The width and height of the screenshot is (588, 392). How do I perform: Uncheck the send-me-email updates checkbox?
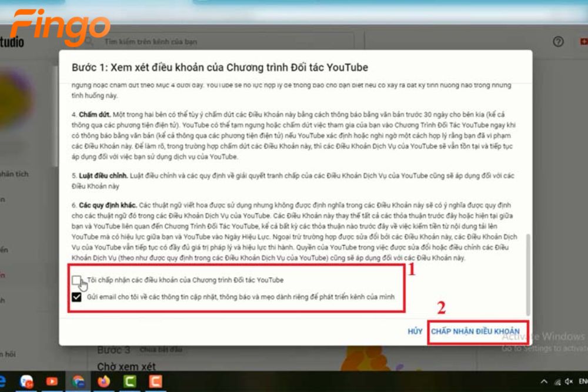click(76, 297)
